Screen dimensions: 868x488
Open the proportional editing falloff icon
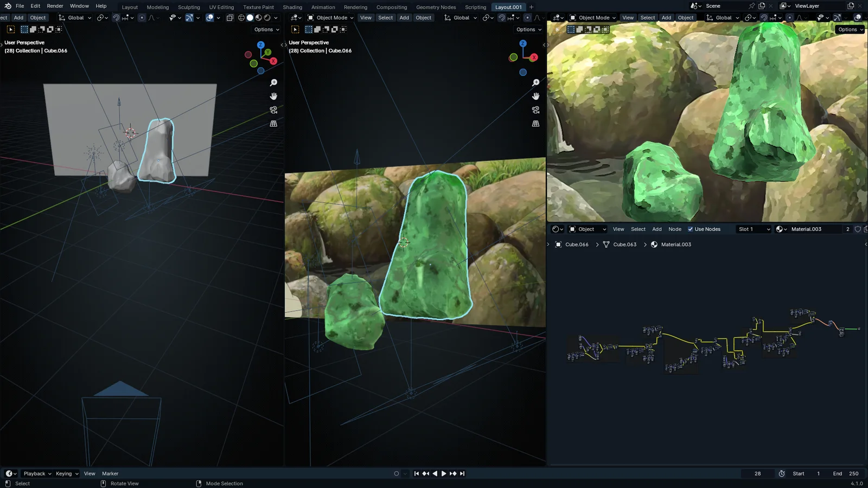(x=152, y=18)
